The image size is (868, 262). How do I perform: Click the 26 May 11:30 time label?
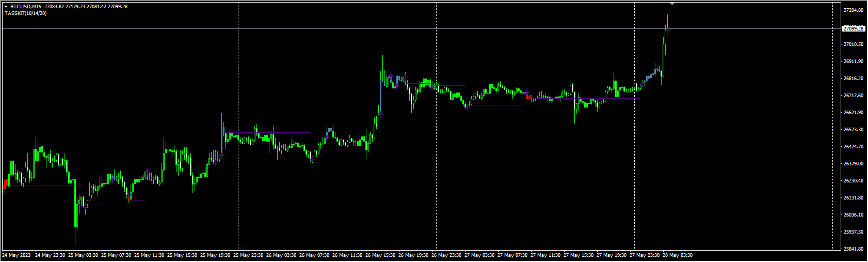coord(347,255)
